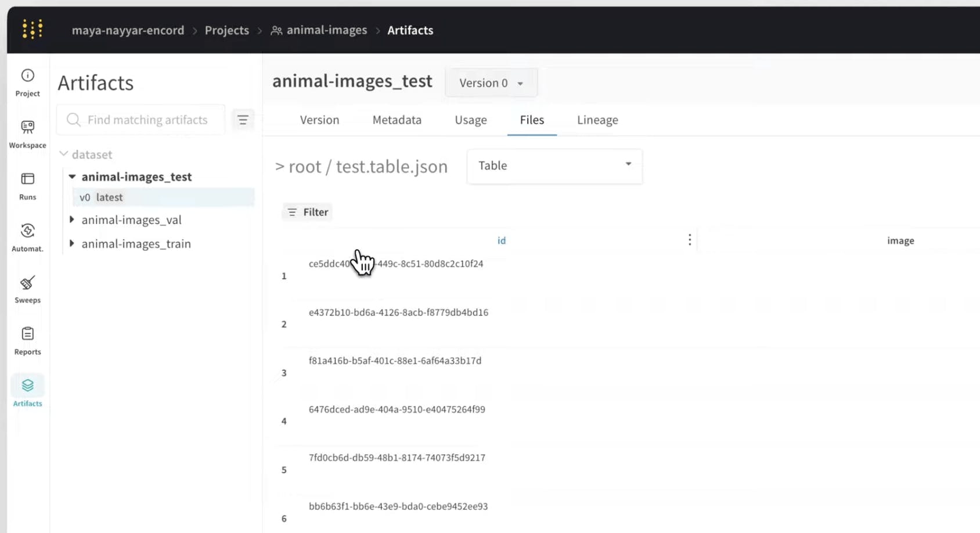
Task: Click the W&B logo in the top bar
Action: coord(33,30)
